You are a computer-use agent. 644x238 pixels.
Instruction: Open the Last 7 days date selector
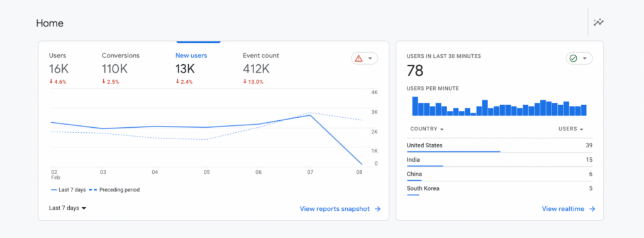[x=68, y=208]
